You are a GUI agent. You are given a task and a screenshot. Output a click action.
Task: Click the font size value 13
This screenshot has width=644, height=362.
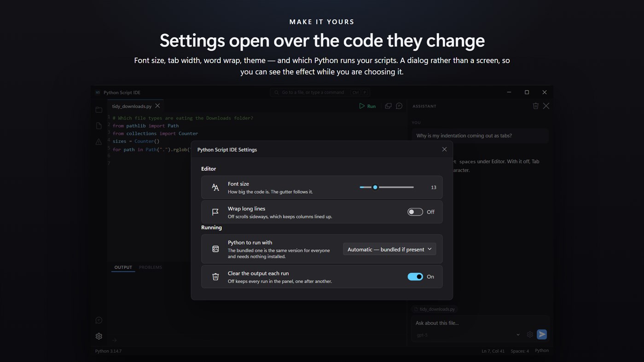tap(433, 187)
